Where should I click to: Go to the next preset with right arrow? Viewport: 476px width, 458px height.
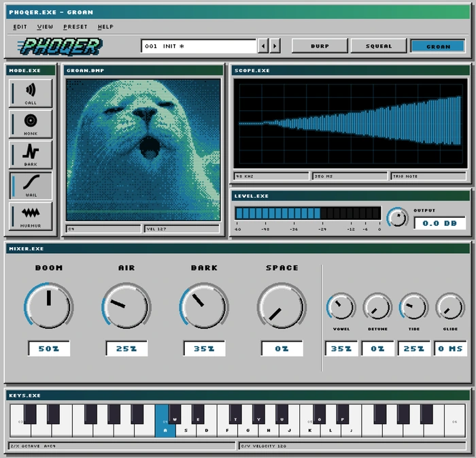275,46
